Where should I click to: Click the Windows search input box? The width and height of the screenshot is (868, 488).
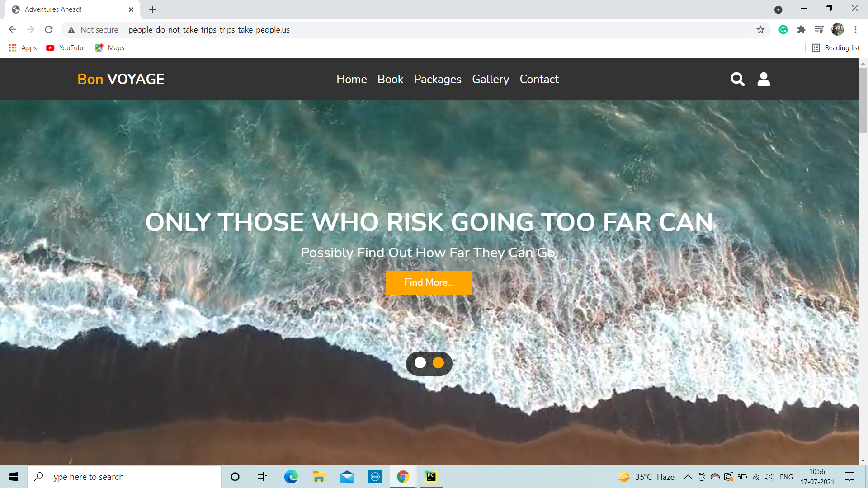coord(124,477)
